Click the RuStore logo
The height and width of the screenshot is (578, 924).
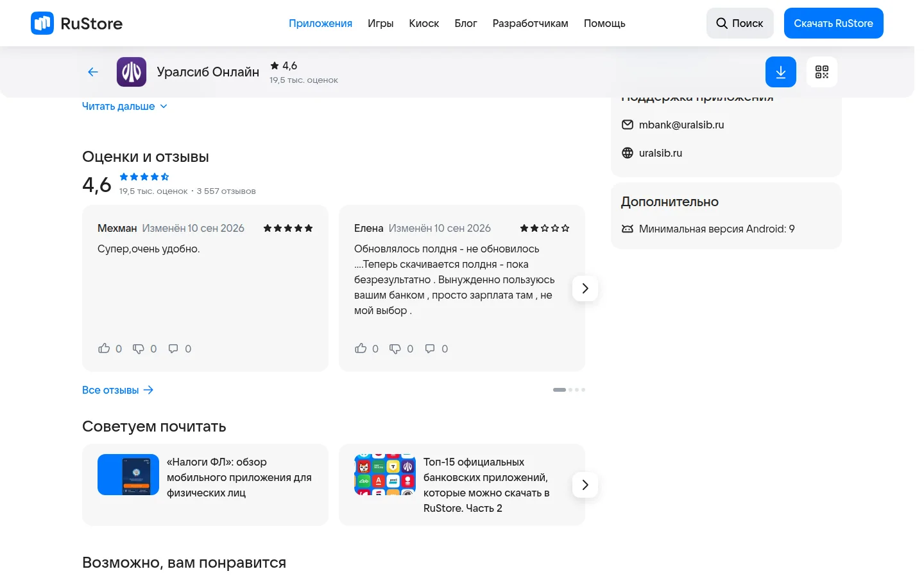(x=77, y=23)
